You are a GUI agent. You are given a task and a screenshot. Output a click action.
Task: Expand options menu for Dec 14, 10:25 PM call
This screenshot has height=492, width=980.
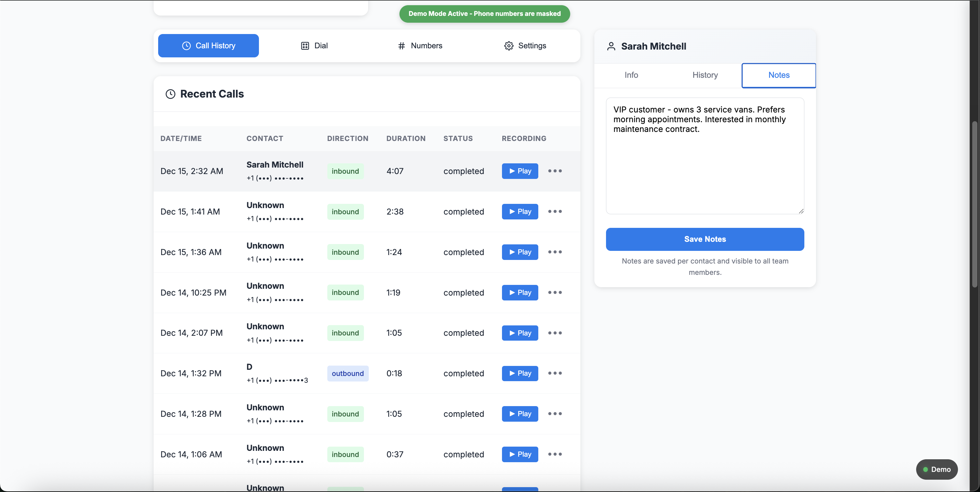555,292
